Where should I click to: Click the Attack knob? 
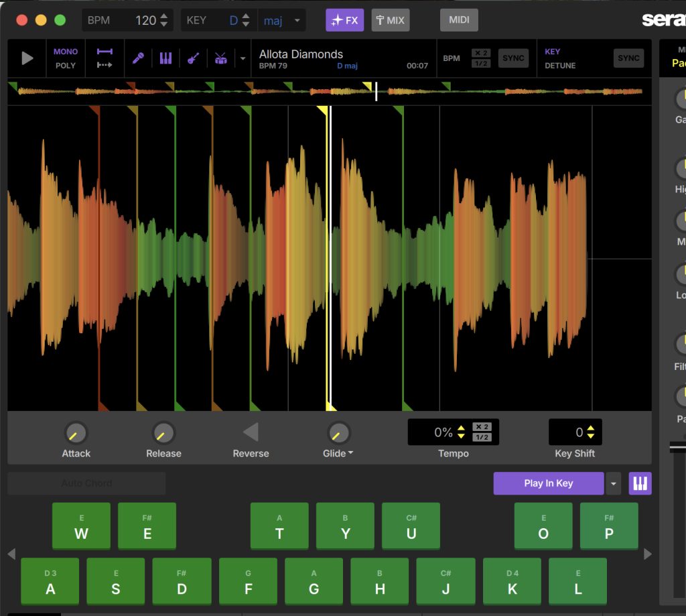click(x=76, y=433)
